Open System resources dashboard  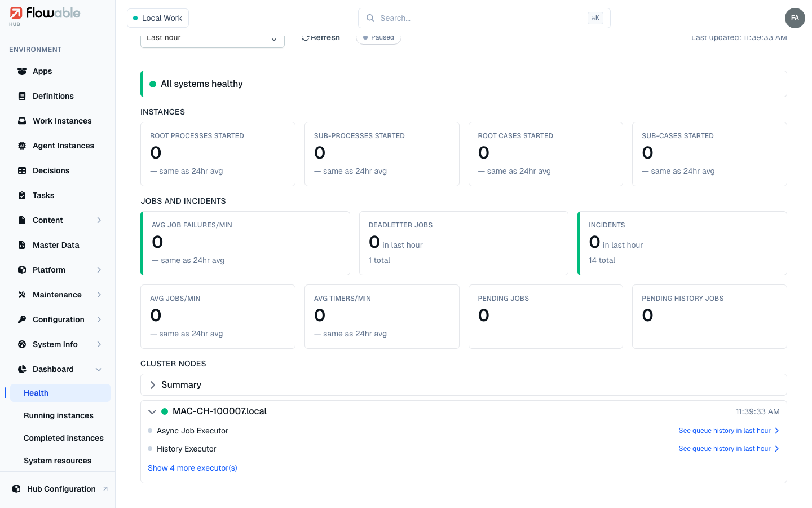[x=58, y=461]
